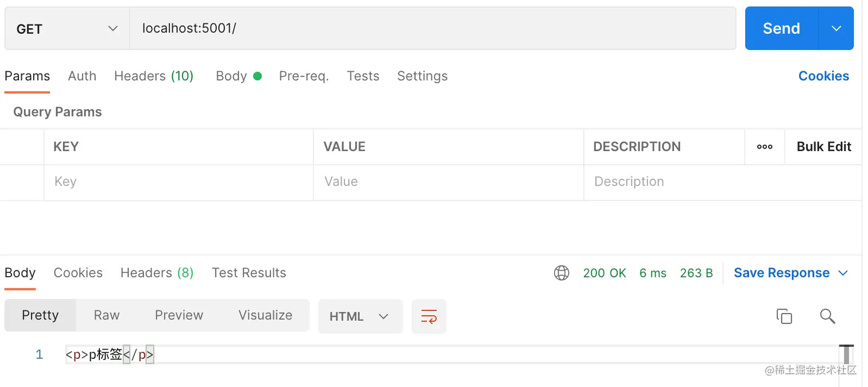Screen dimensions: 868x387
Task: Click the wrap lines icon
Action: click(429, 316)
